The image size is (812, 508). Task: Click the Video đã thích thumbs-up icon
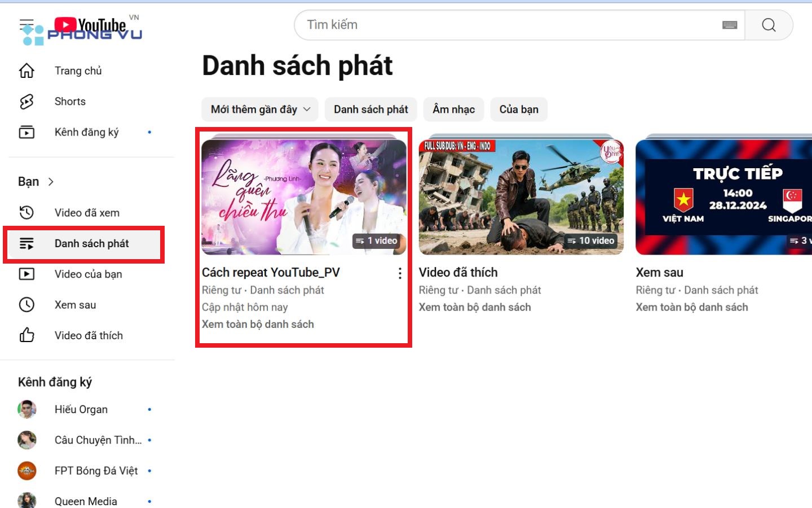(26, 335)
